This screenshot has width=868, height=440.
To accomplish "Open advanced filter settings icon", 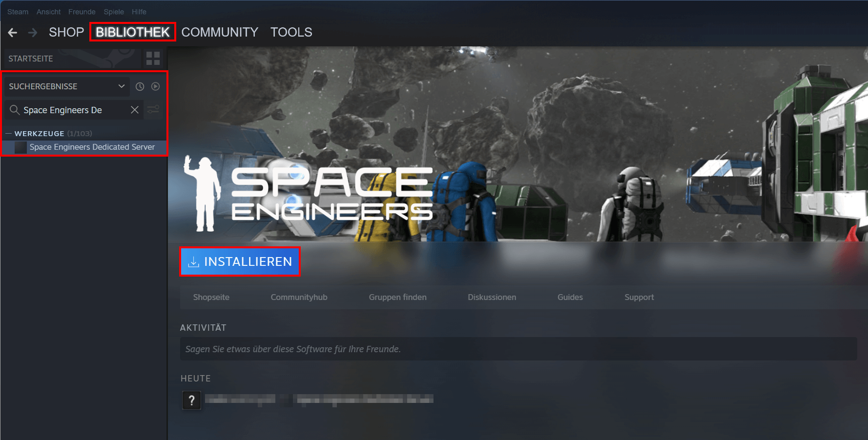I will coord(153,110).
